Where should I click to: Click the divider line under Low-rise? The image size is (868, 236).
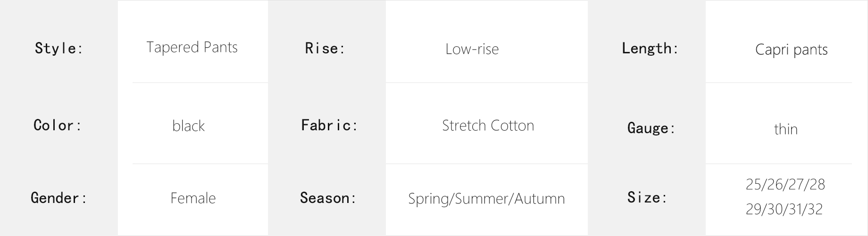(487, 83)
